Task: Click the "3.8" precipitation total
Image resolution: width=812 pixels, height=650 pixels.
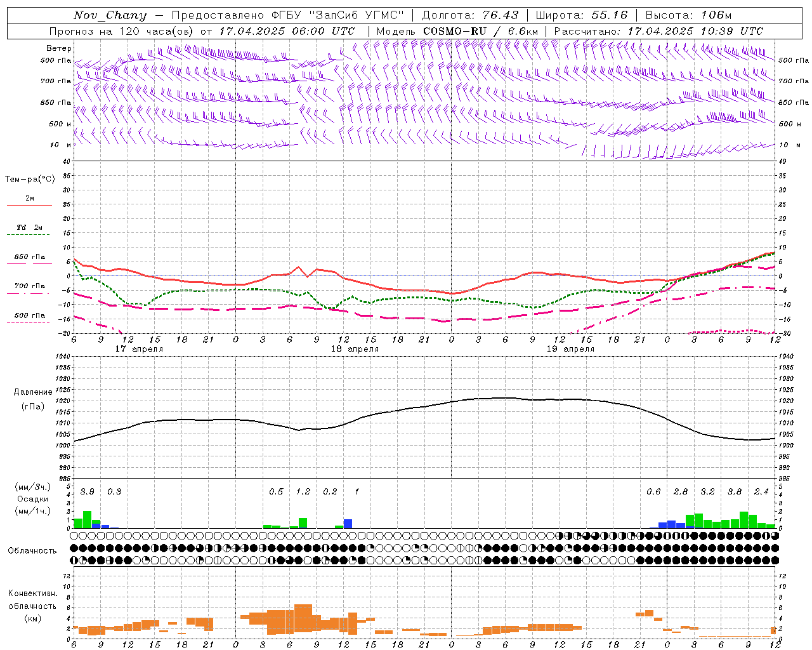Action: [735, 492]
